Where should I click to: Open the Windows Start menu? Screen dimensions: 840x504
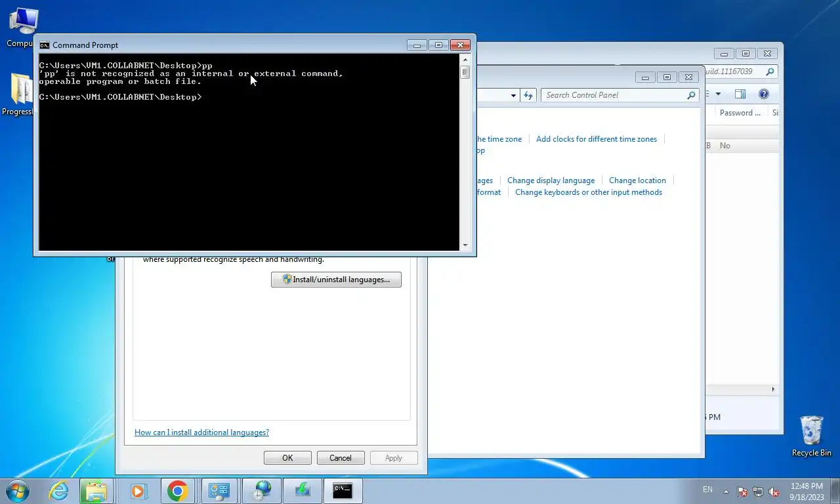point(17,491)
